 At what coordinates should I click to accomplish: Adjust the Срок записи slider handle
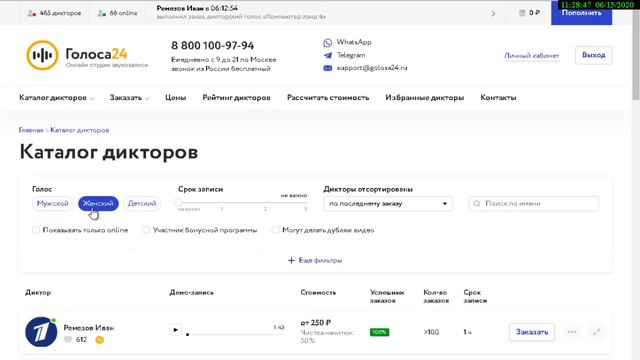click(x=178, y=202)
